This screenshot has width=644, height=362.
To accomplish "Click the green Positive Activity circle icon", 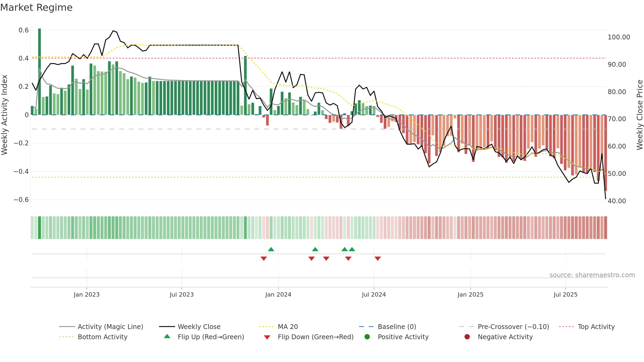I will 367,337.
